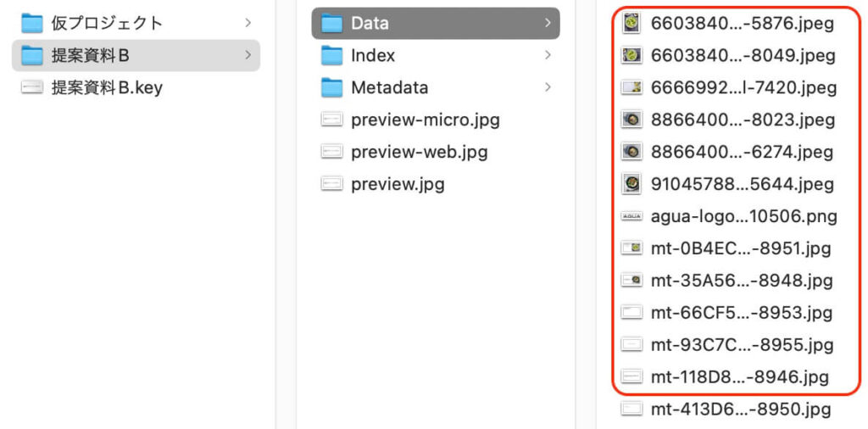Click the Metadata folder icon
Screen dimensions: 868x429
331,87
